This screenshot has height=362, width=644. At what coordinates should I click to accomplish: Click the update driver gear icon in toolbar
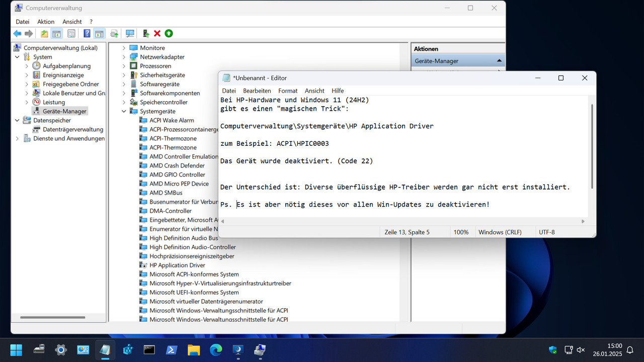[x=114, y=34]
